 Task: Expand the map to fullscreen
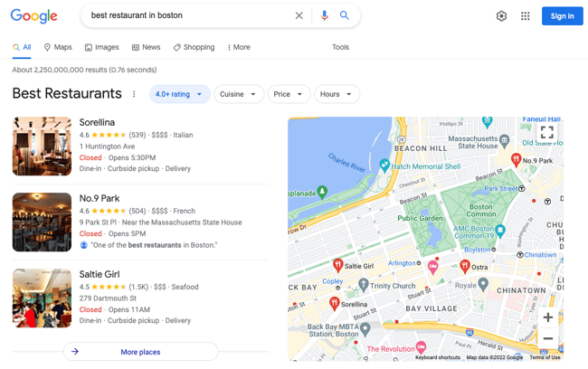(x=546, y=132)
